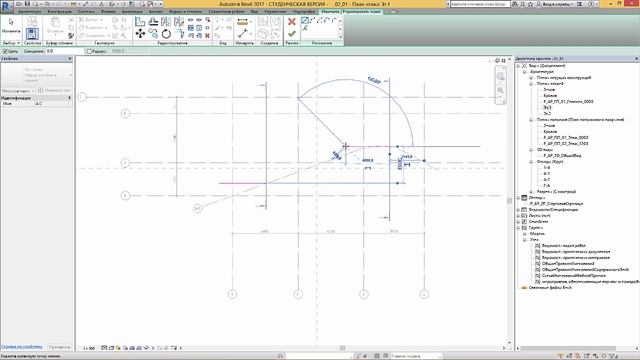The image size is (640, 360).
Task: Select the Move tool icon
Action: click(140, 33)
